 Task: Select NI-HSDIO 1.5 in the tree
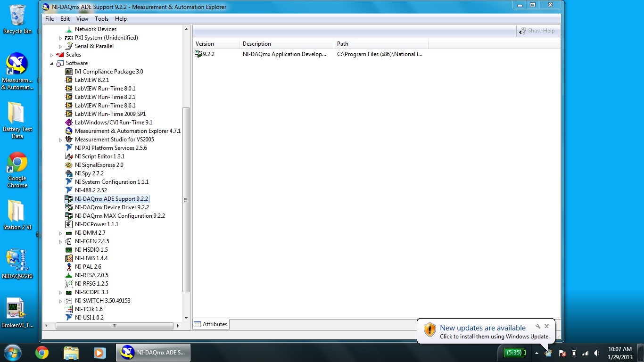click(x=91, y=250)
